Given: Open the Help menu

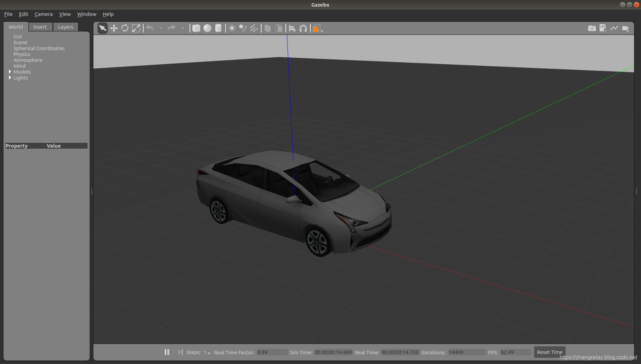Looking at the screenshot, I should (x=108, y=14).
